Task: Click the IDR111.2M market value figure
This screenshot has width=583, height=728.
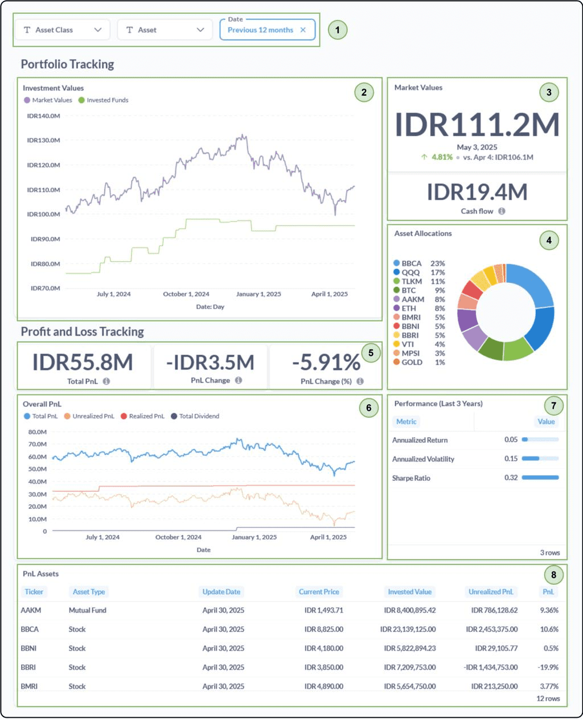Action: point(477,125)
